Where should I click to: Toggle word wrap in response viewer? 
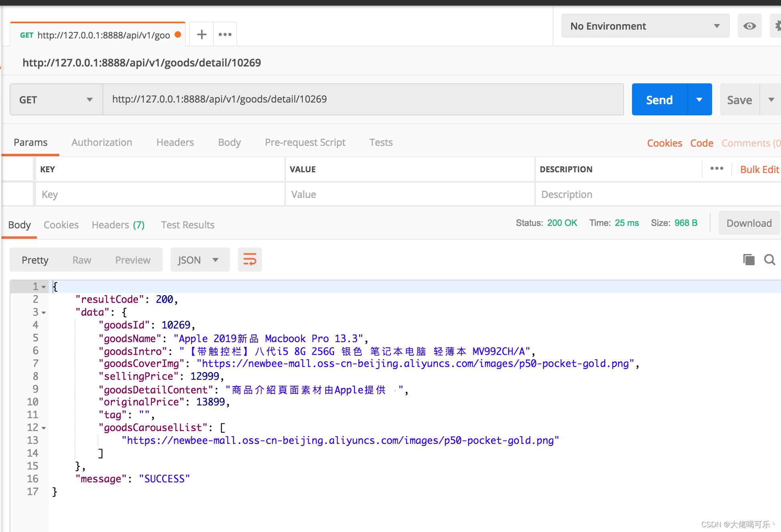250,260
